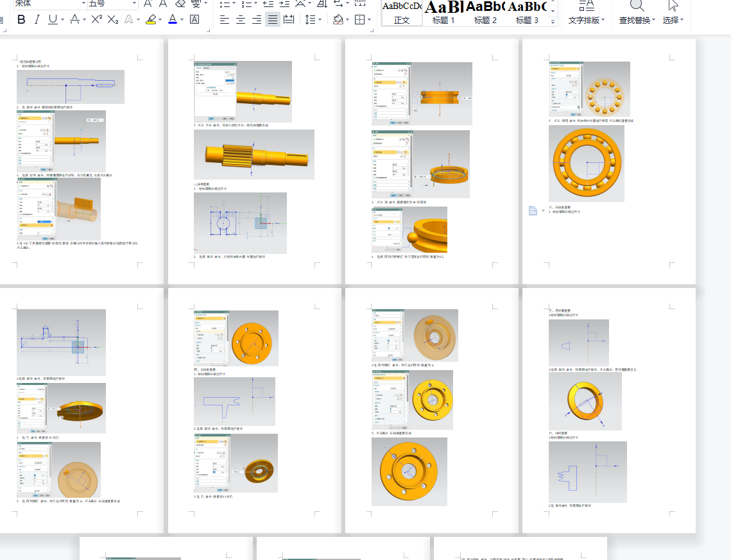Open 选择 menu
The height and width of the screenshot is (560, 731).
pos(673,20)
